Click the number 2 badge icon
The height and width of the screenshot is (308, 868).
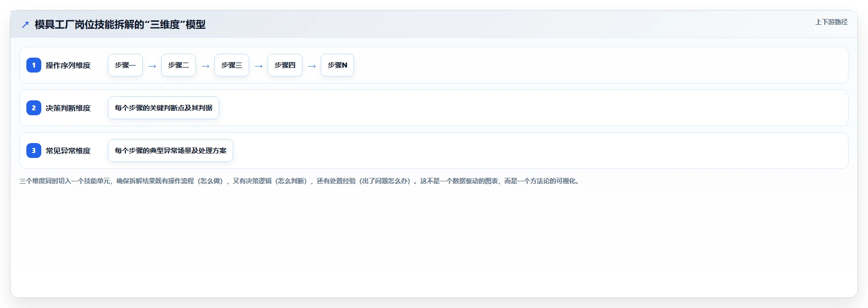point(34,108)
